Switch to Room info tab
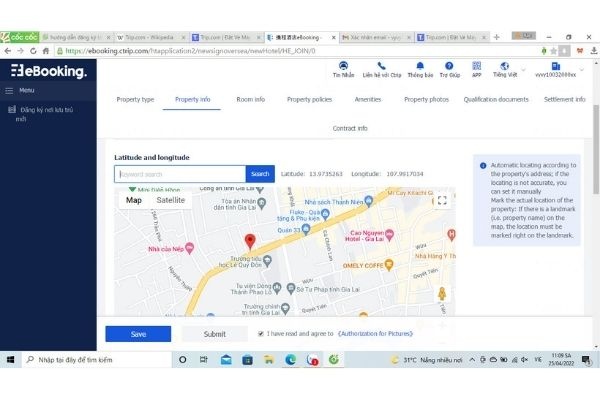600x400 pixels. pos(251,100)
